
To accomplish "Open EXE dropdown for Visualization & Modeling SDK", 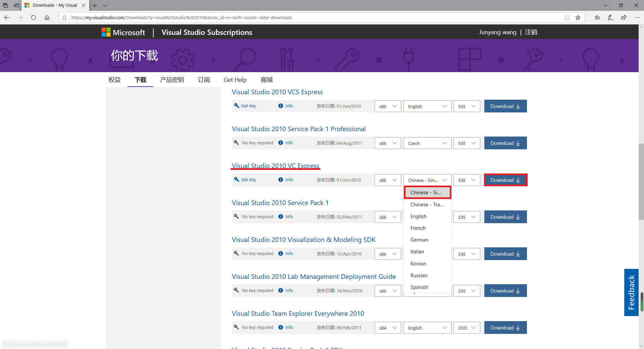I will (467, 254).
